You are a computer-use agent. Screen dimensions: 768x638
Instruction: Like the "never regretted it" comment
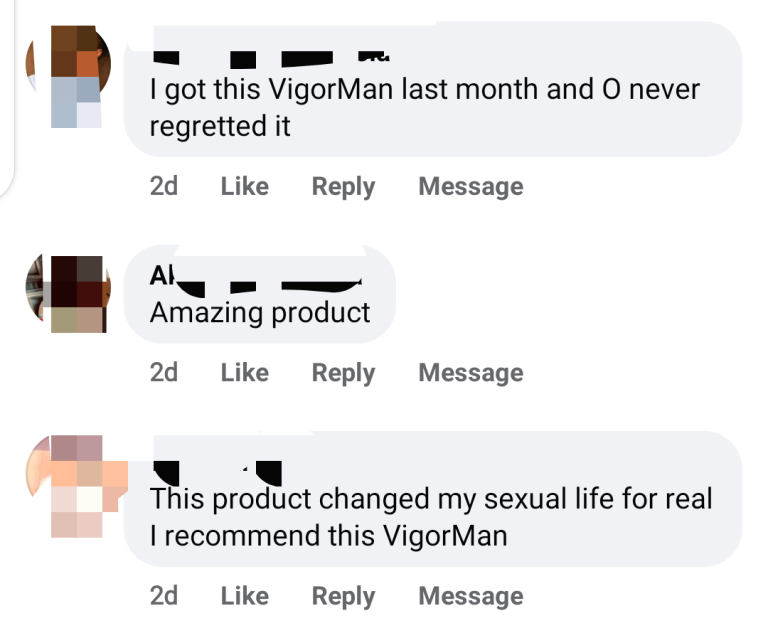click(245, 187)
